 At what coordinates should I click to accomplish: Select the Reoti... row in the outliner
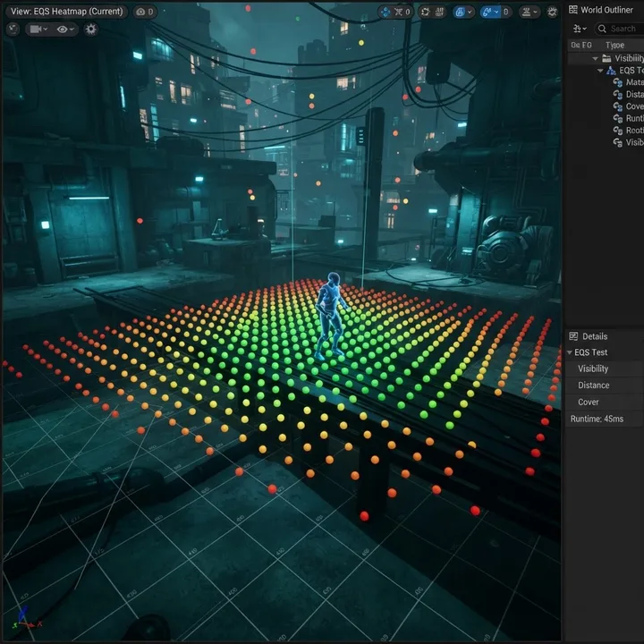[628, 131]
